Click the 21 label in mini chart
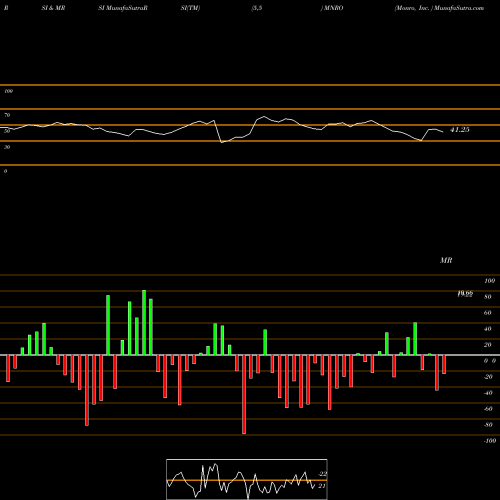The height and width of the screenshot is (500, 500). tap(322, 486)
